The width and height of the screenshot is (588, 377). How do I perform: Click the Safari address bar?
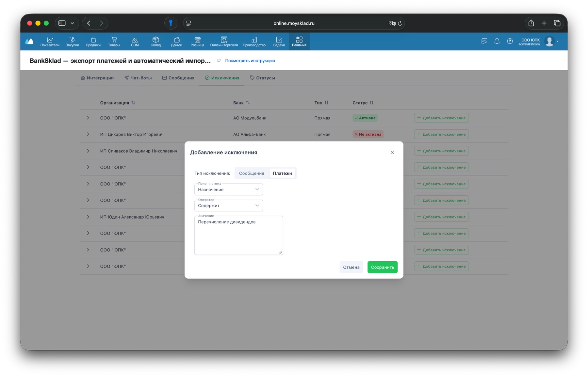(x=294, y=23)
